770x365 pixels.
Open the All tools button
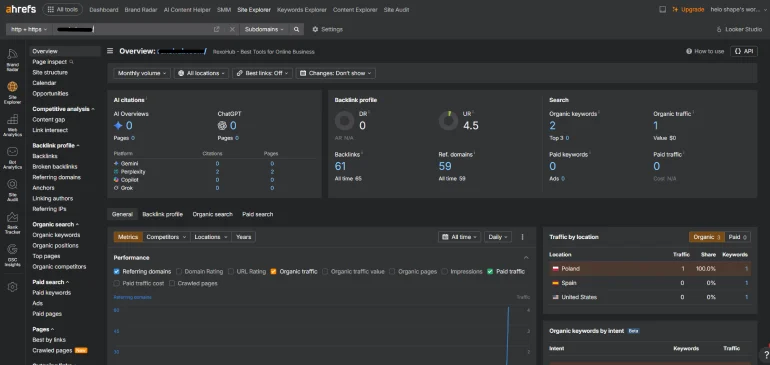[62, 9]
